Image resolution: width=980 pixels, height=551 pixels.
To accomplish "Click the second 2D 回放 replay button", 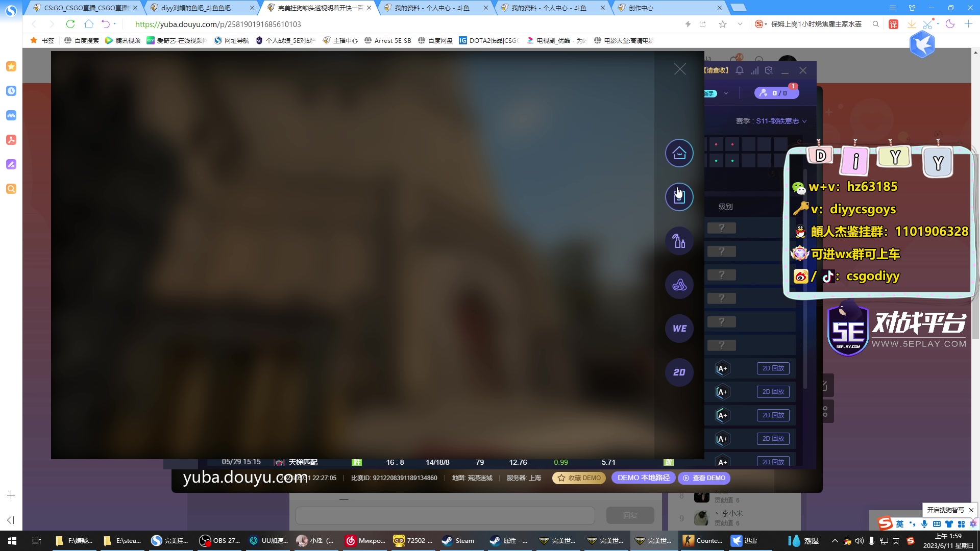I will click(x=773, y=392).
